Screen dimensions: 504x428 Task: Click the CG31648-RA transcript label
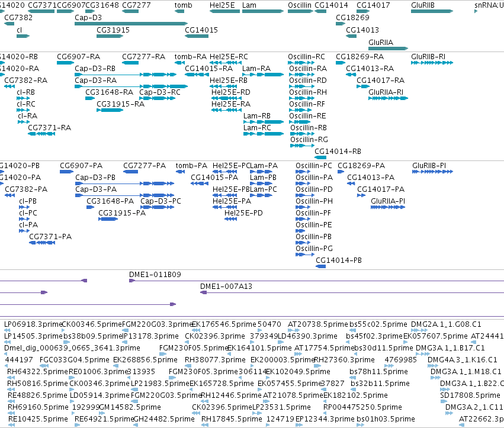pos(110,92)
